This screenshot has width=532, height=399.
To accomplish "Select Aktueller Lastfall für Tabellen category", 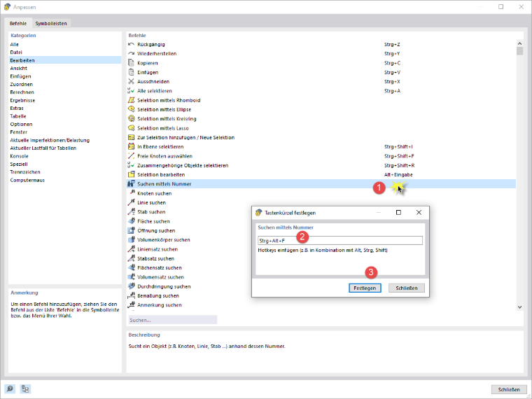I will pyautogui.click(x=65, y=148).
